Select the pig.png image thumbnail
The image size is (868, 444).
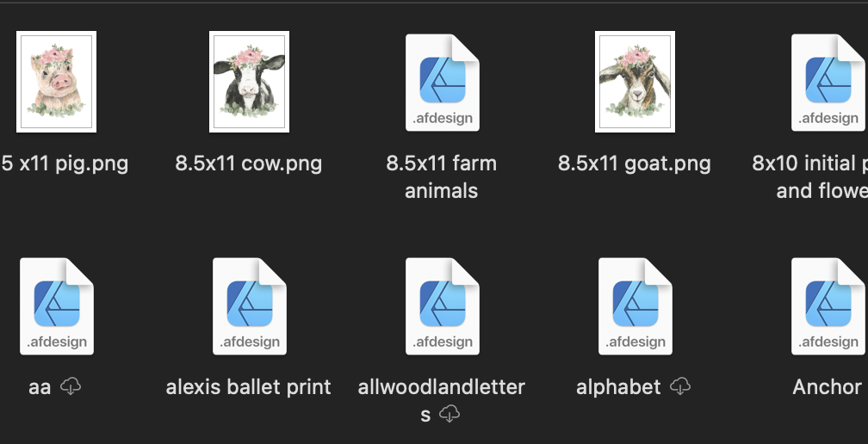57,82
